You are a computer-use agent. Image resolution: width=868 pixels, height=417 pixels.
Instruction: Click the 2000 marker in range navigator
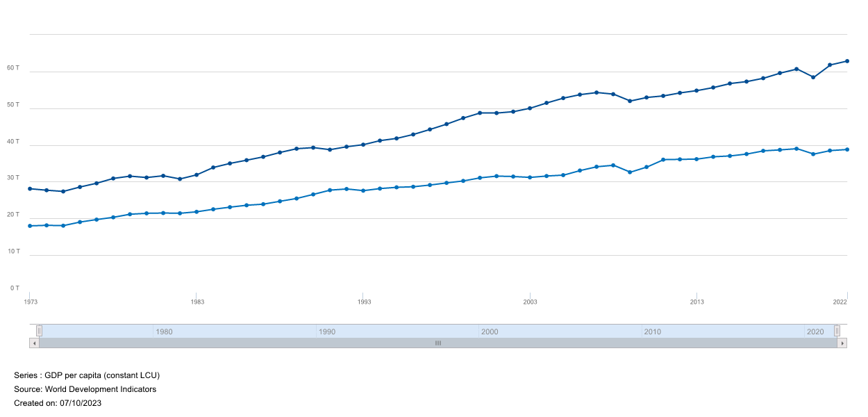click(x=490, y=332)
